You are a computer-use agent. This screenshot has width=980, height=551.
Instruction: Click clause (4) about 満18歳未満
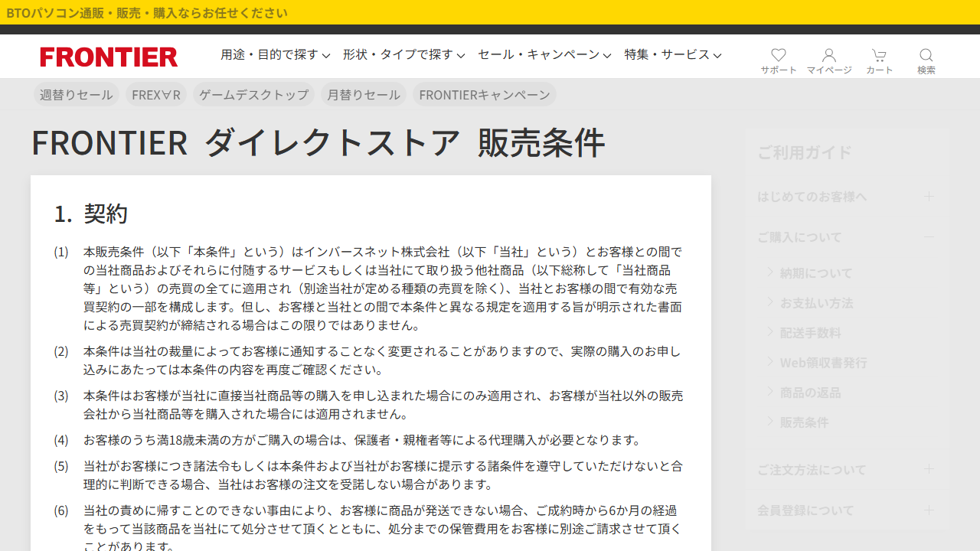(362, 440)
